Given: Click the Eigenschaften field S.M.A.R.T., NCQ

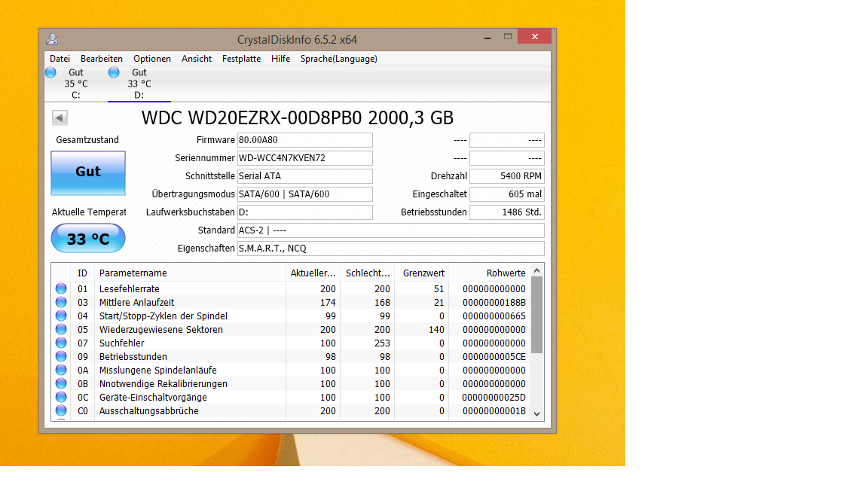Looking at the screenshot, I should pos(391,249).
